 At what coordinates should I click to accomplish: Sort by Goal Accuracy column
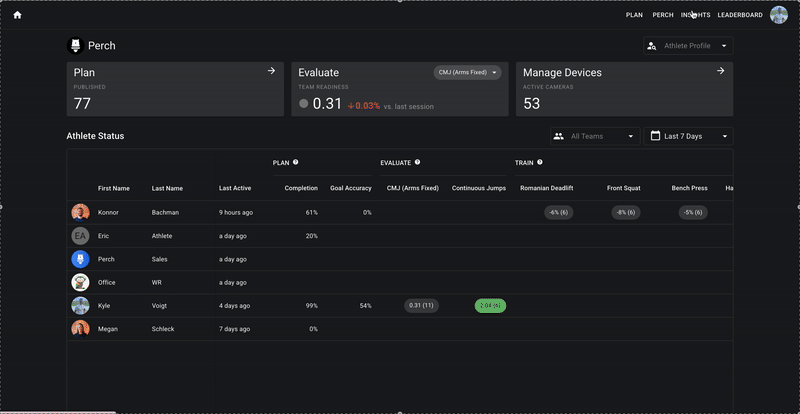coord(351,188)
